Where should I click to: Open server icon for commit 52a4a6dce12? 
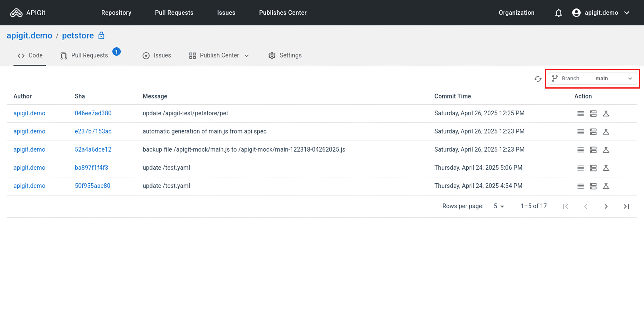(593, 150)
